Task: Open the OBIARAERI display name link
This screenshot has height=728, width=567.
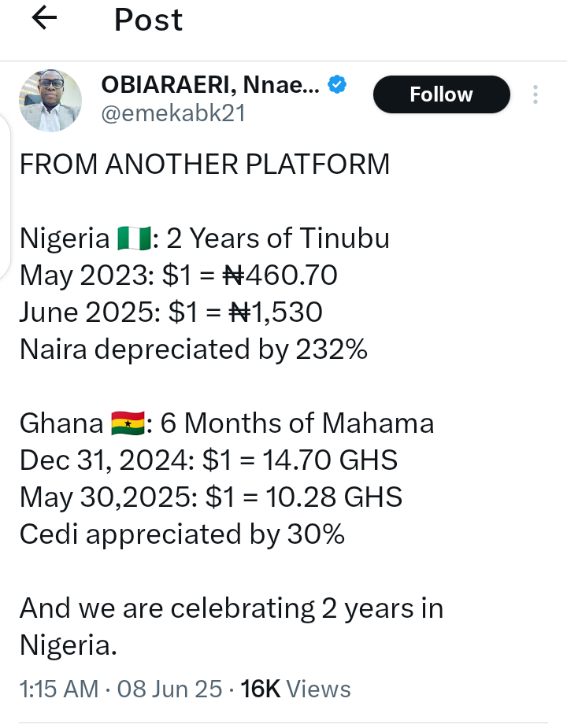Action: point(209,85)
